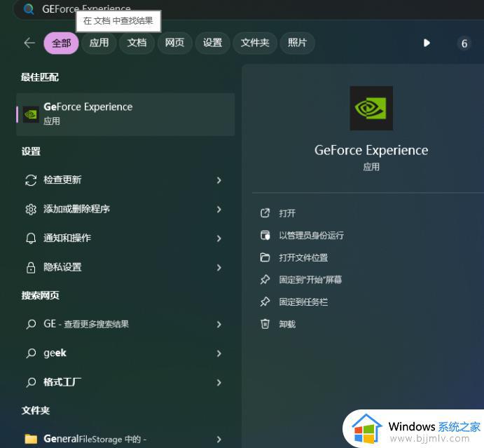The width and height of the screenshot is (484, 448).
Task: Choose 以管理员身份运行 for GeForce Experience
Action: [311, 236]
